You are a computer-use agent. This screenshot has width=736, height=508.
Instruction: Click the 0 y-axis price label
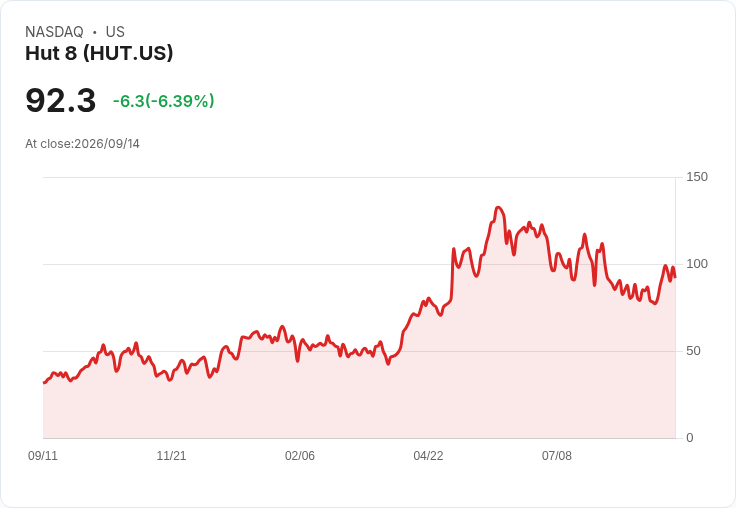point(690,438)
